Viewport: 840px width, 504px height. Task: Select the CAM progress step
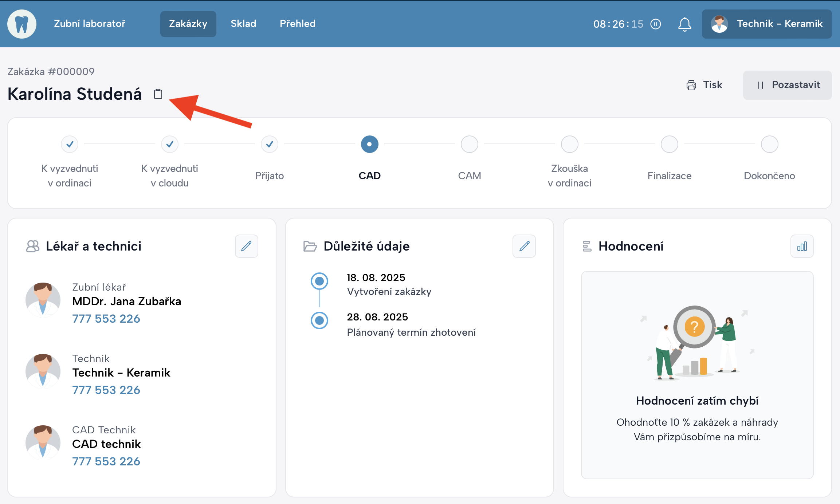[x=469, y=144]
